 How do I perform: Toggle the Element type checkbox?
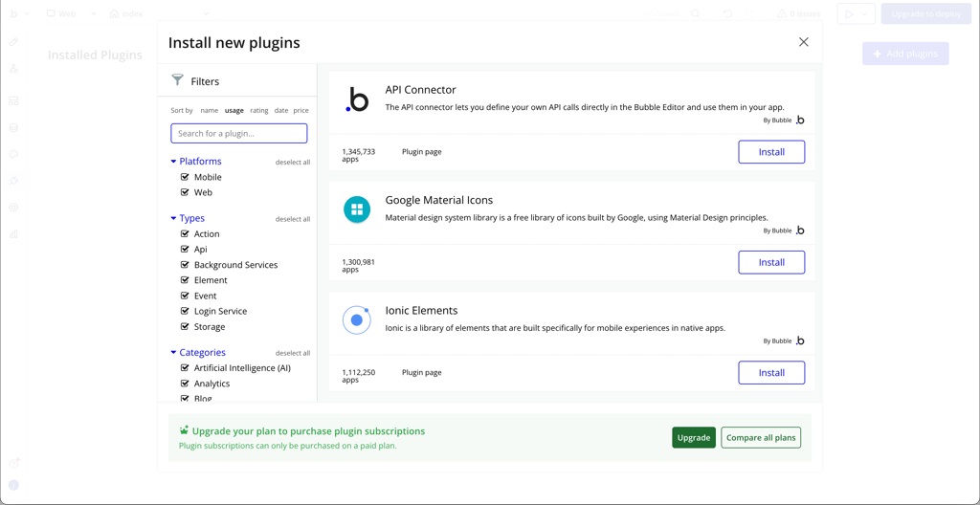[x=185, y=280]
